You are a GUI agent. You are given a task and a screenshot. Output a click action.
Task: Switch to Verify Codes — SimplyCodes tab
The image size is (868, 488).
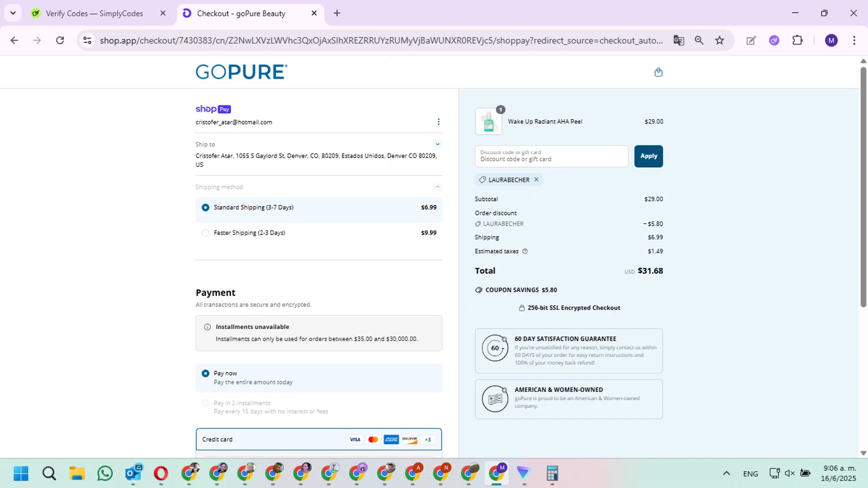click(x=94, y=13)
